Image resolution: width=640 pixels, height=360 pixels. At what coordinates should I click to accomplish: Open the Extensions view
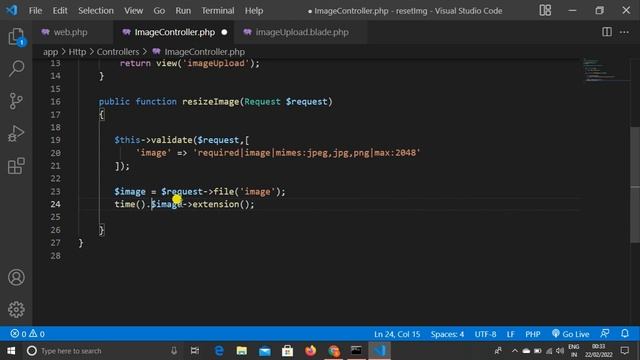pos(16,166)
